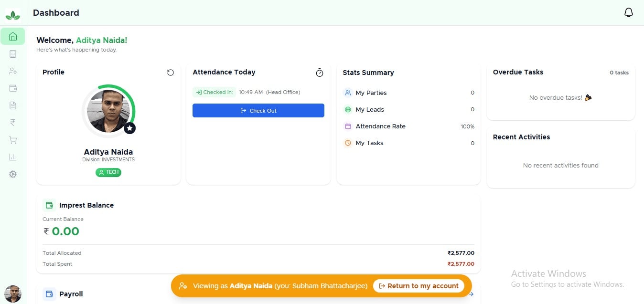Click the My Tasks clock icon
Screen dimensions: 644x304
click(x=348, y=143)
